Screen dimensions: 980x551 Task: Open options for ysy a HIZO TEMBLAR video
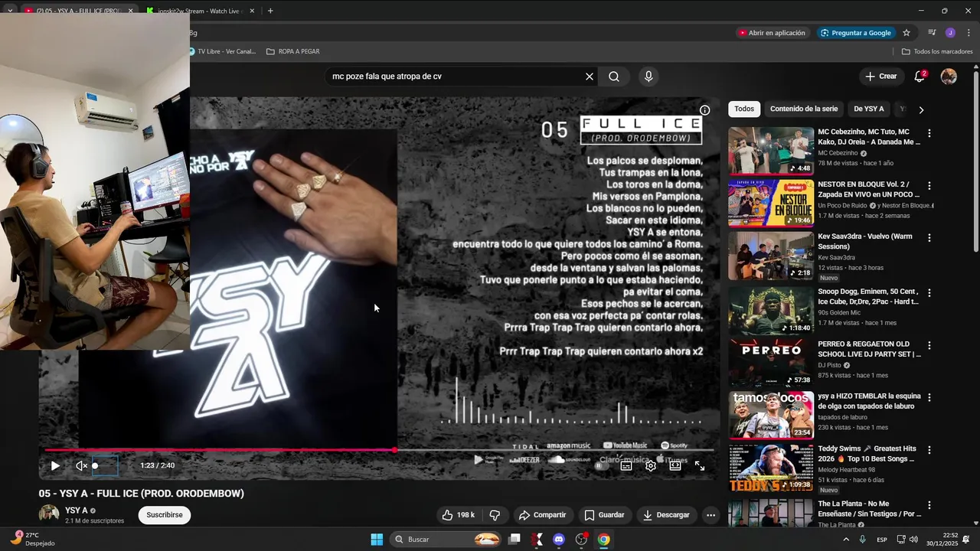click(x=929, y=398)
